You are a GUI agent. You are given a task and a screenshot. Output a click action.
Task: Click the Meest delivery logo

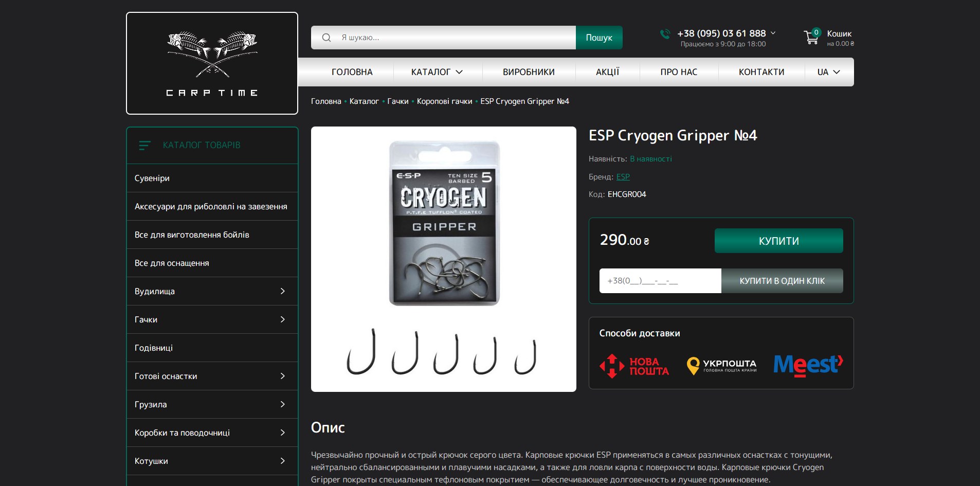tap(808, 366)
